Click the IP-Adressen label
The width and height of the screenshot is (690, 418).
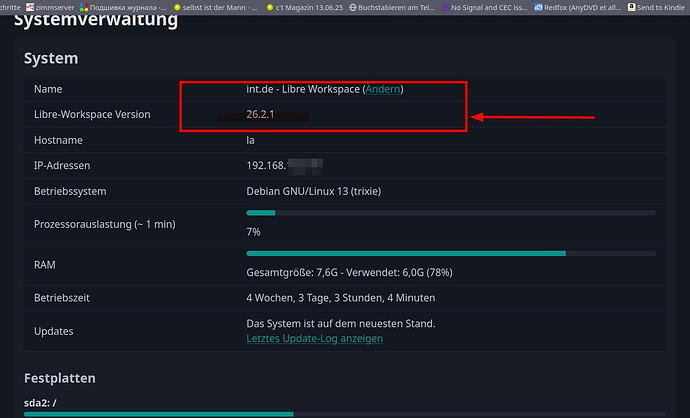tap(62, 165)
